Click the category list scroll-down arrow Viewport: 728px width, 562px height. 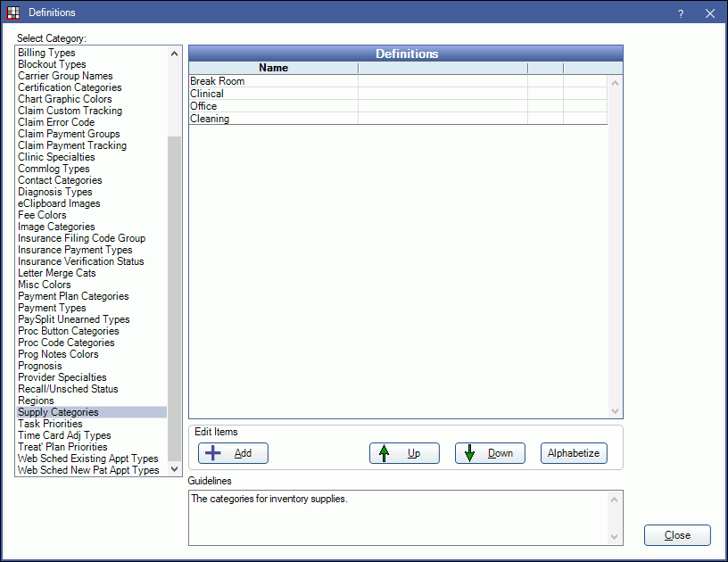tap(174, 469)
